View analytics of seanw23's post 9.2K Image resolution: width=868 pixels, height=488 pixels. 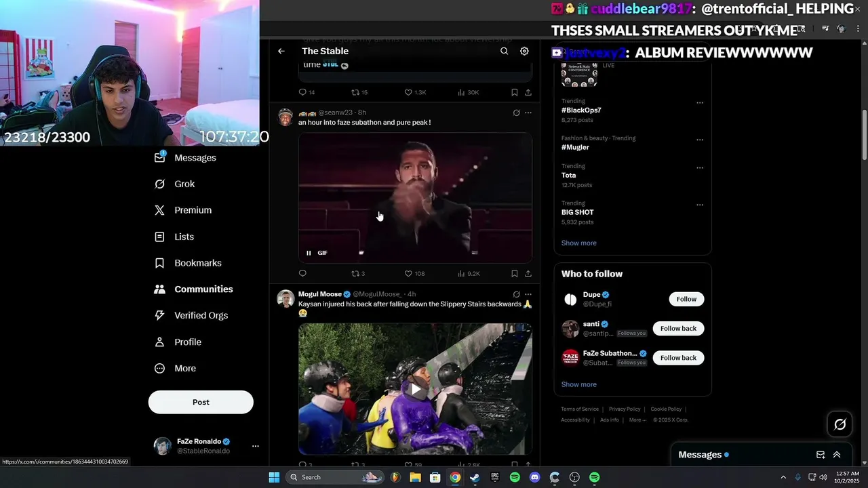pyautogui.click(x=469, y=274)
